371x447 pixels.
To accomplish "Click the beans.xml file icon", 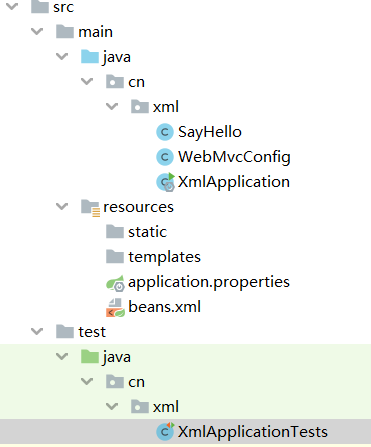I will (x=115, y=307).
